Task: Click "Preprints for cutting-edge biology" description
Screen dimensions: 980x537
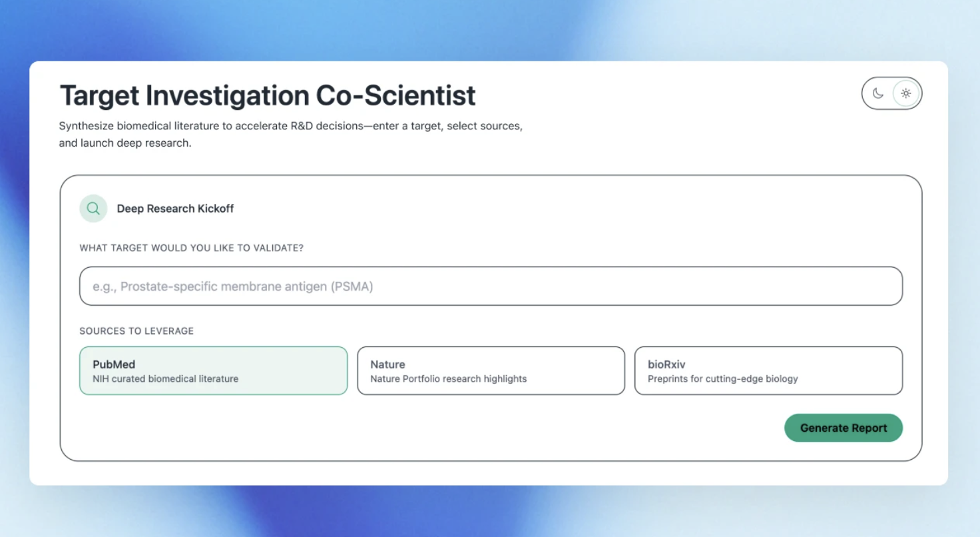Action: 722,379
